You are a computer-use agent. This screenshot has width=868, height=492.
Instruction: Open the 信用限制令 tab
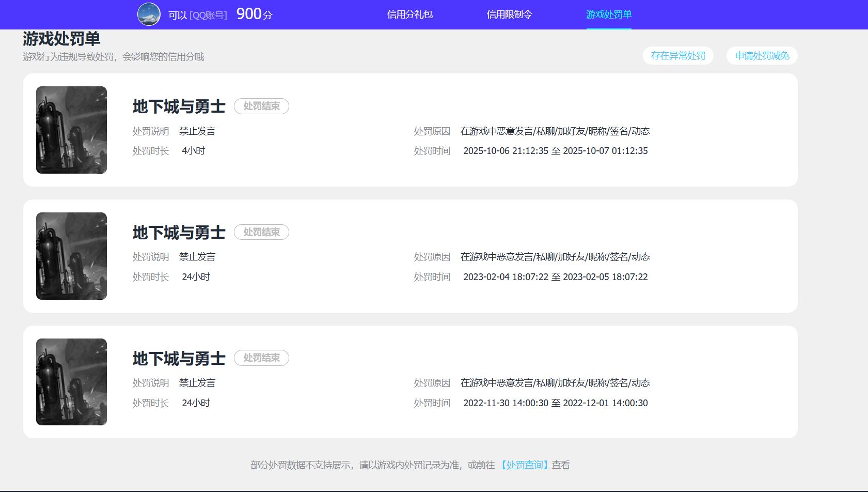point(509,14)
